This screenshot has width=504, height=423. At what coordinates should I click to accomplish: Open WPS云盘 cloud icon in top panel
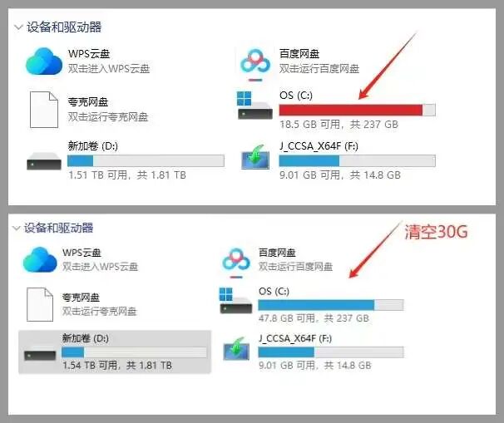coord(44,61)
